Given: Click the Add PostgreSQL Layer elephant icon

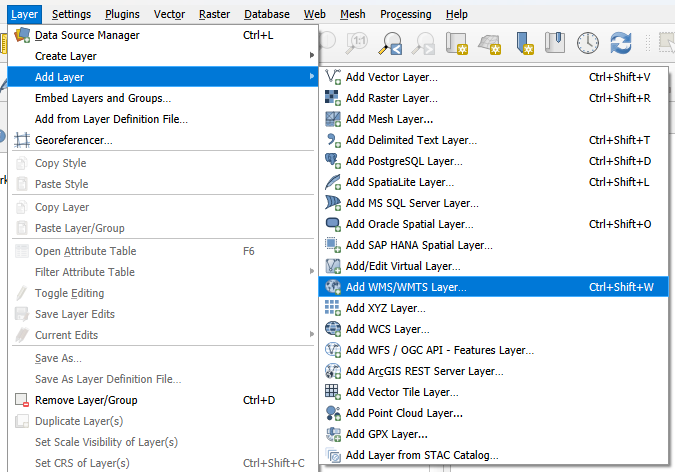Looking at the screenshot, I should [334, 161].
